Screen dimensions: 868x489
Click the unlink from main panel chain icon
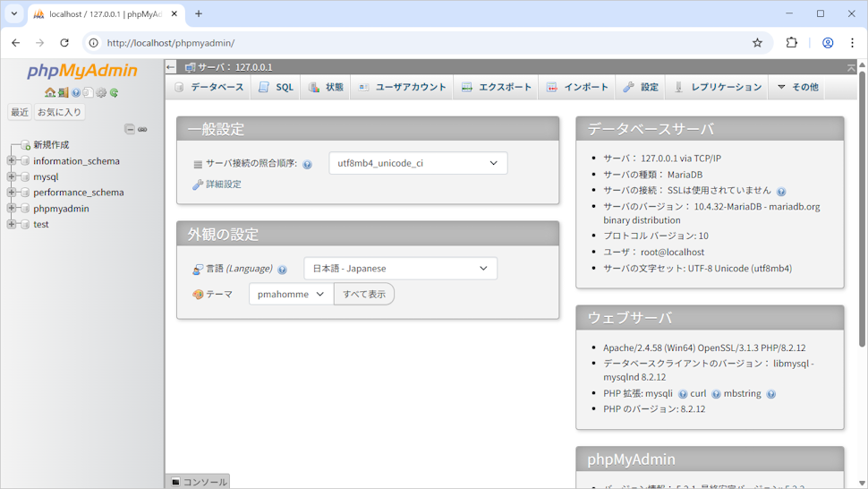[x=142, y=129]
